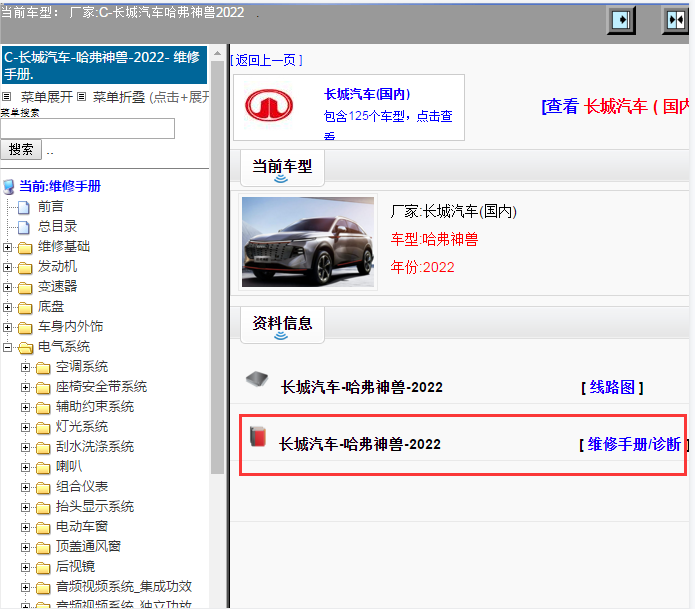The width and height of the screenshot is (695, 609).
Task: Expand the 空调系统 subfolder node
Action: 25,367
